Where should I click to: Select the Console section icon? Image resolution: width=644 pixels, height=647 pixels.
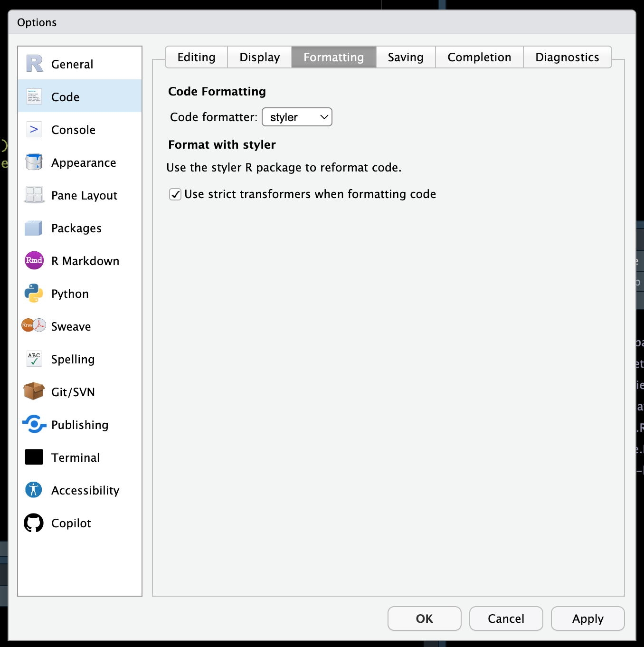pos(34,130)
